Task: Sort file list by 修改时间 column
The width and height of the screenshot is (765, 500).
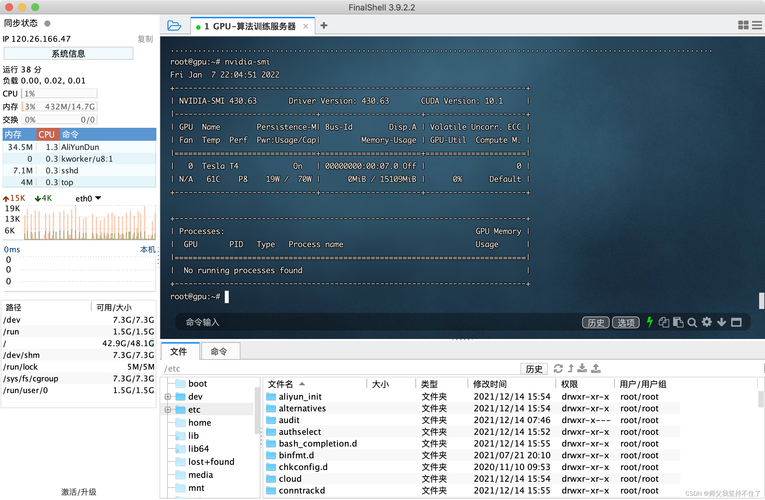Action: (x=511, y=384)
